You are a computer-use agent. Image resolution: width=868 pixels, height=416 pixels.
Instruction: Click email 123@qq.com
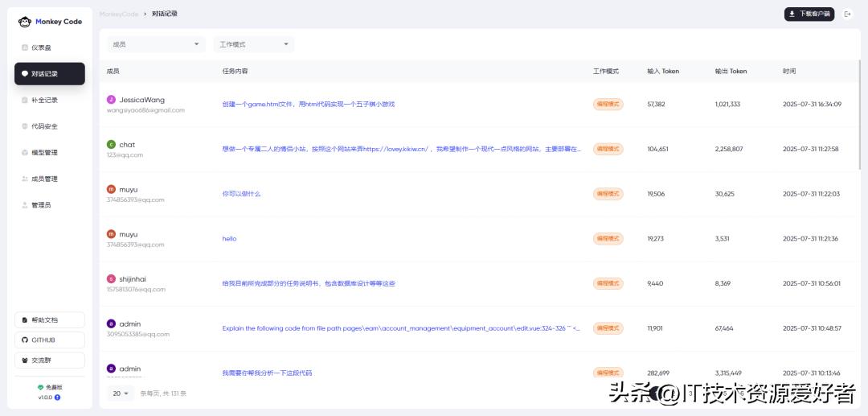point(125,155)
